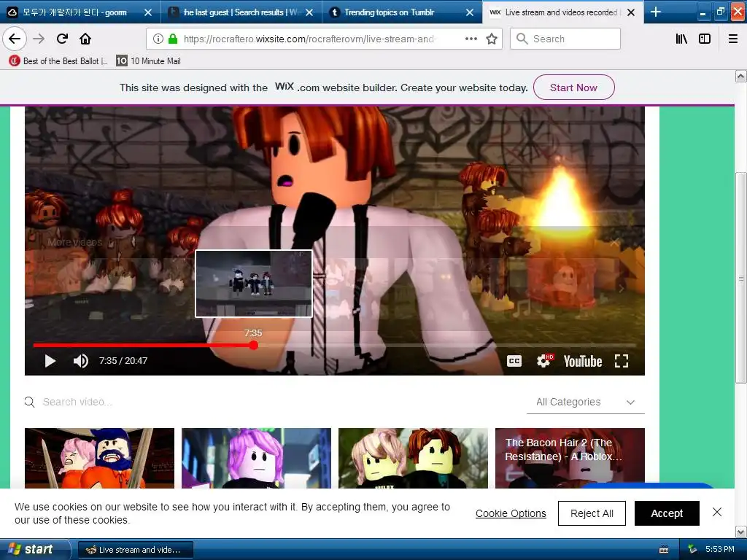Open the purple-haired character video thumbnail
Screen dimensions: 747x560
click(256, 458)
